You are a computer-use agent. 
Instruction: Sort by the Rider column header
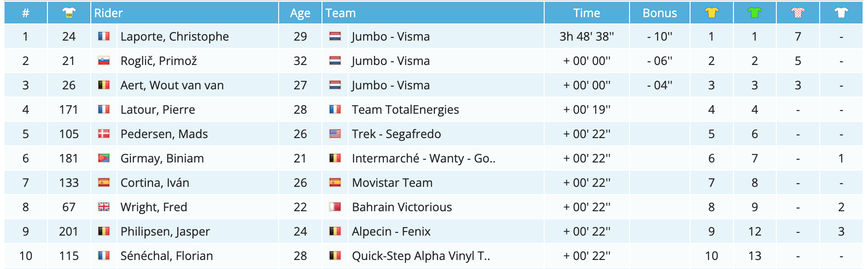pos(108,13)
